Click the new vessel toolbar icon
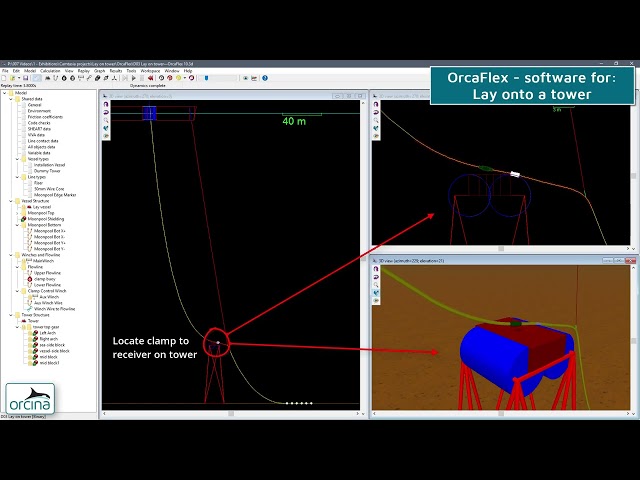The height and width of the screenshot is (480, 640). tap(47, 78)
